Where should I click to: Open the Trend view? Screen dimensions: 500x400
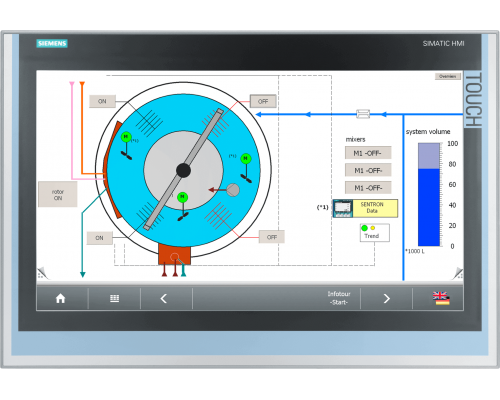pos(375,232)
